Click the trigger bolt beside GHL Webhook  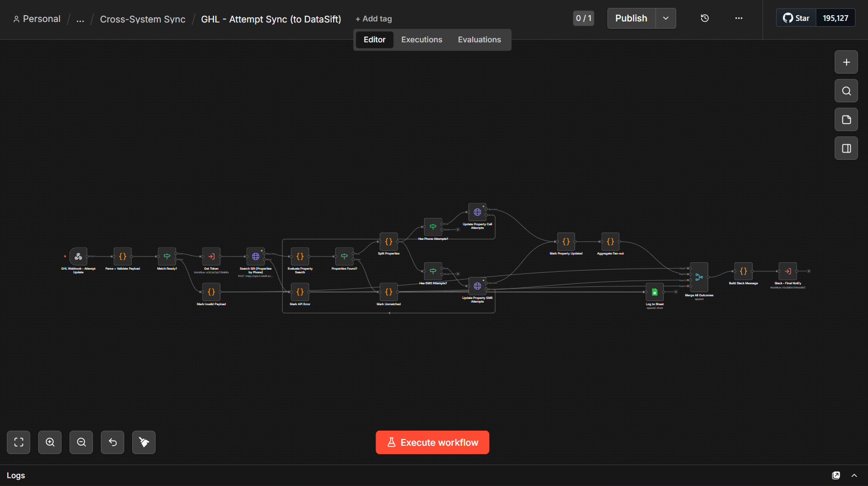65,257
